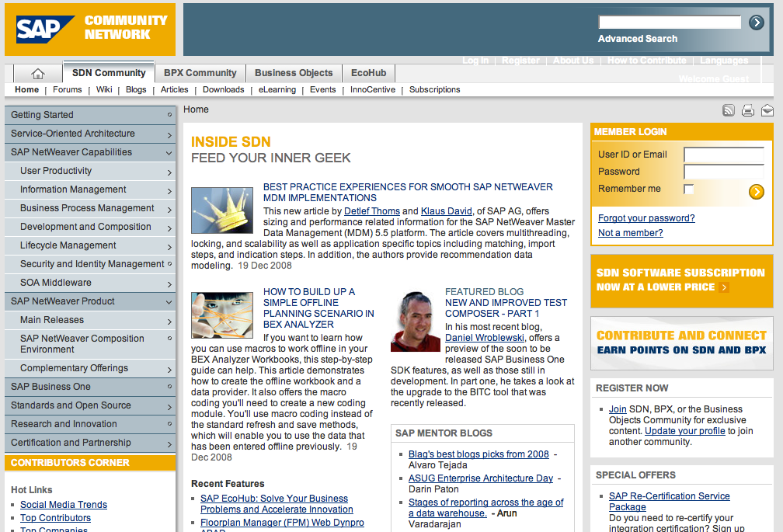Click the BEX Analyzer article thumbnail

[x=222, y=315]
